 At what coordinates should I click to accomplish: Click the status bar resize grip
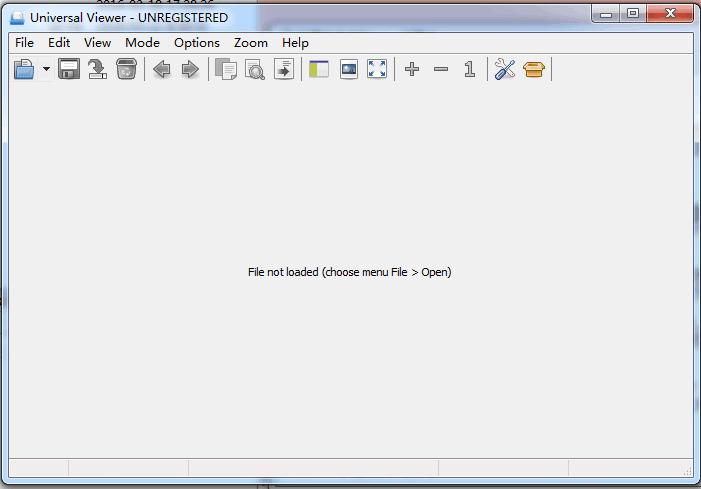[688, 471]
